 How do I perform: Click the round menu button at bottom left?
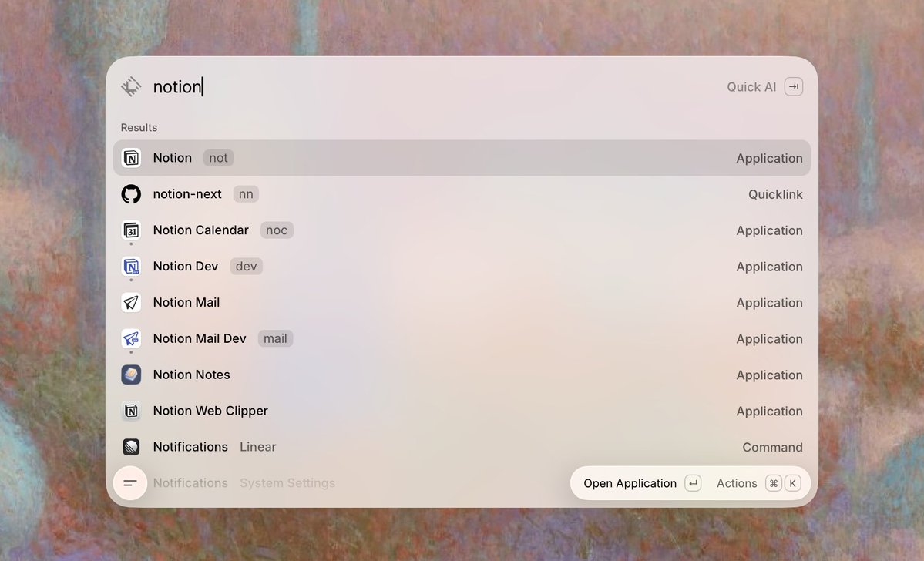(130, 483)
